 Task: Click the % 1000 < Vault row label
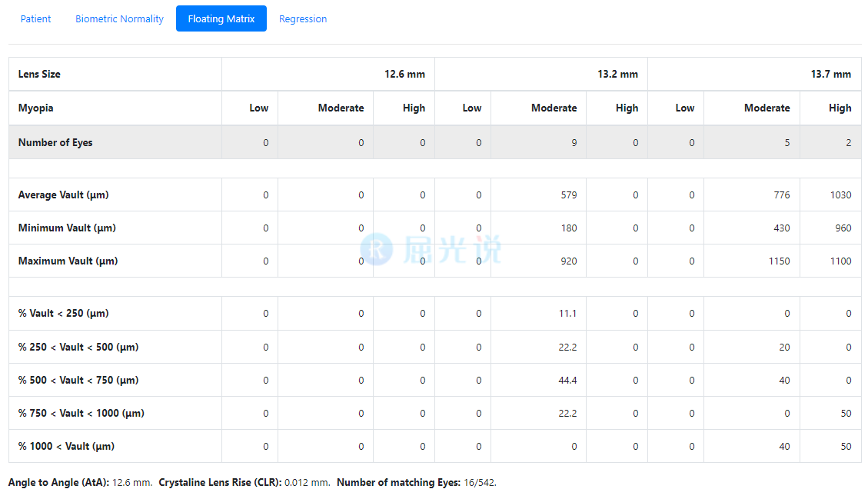click(66, 447)
